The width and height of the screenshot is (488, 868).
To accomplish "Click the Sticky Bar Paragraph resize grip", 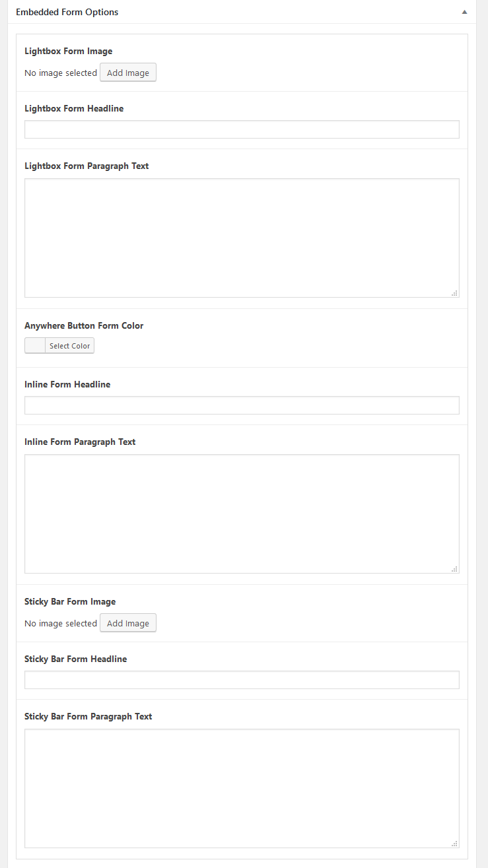I will click(455, 843).
